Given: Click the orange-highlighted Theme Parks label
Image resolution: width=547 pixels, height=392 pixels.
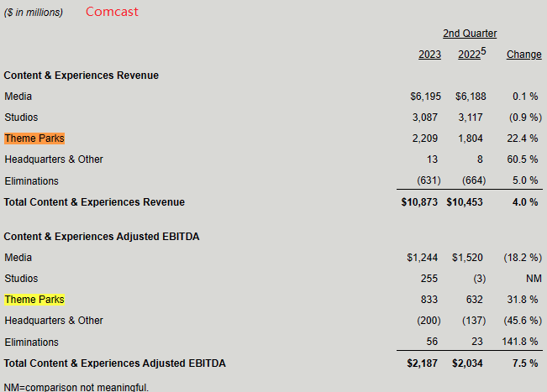Looking at the screenshot, I should click(34, 139).
